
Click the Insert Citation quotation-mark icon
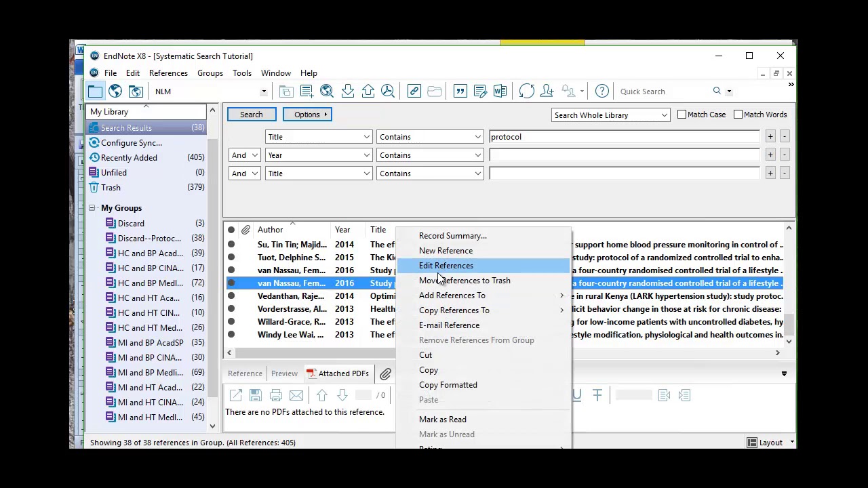tap(460, 91)
